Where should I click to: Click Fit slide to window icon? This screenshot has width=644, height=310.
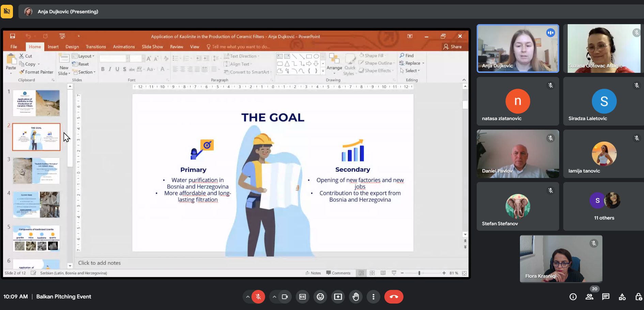464,273
